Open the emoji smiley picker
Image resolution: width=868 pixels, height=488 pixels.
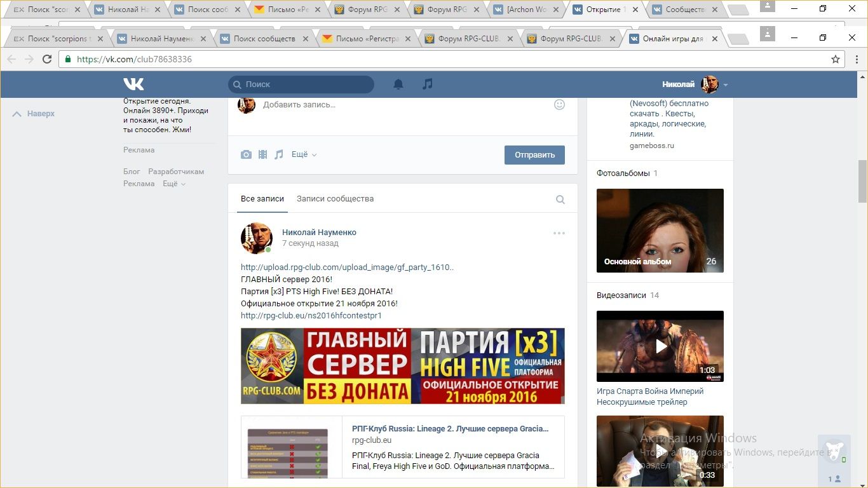tap(559, 104)
